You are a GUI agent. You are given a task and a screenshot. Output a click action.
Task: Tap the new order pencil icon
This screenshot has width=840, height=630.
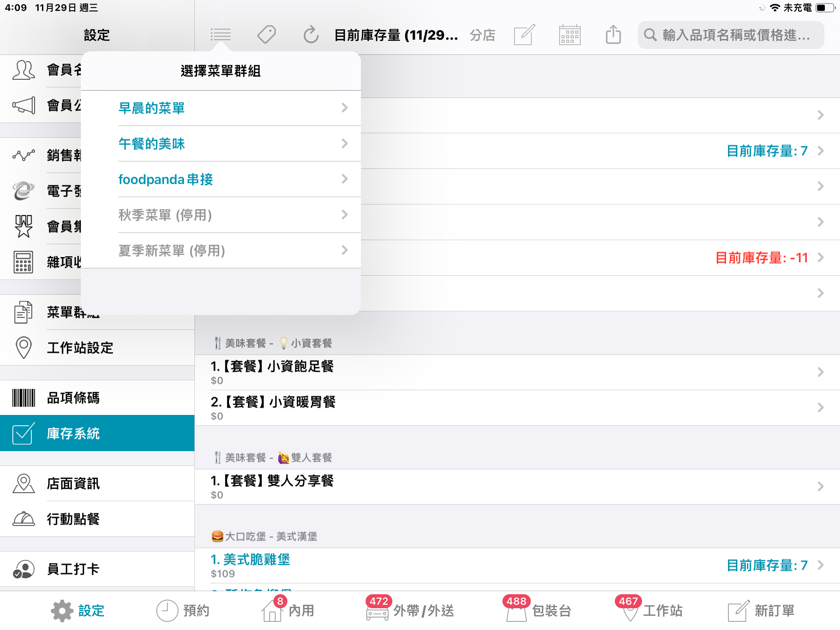(739, 611)
